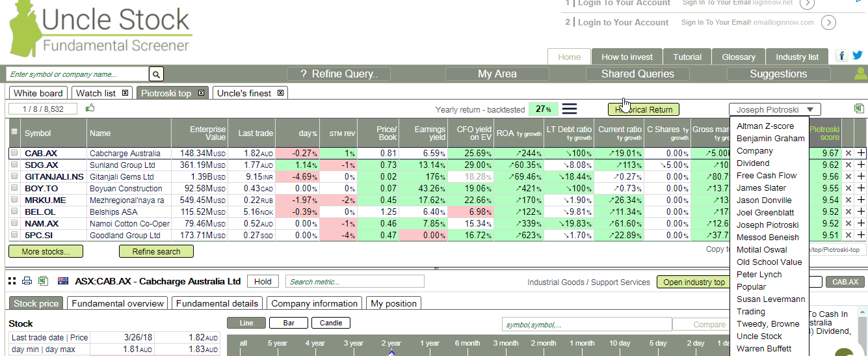Select the 2 year timeline marker
The height and width of the screenshot is (356, 868).
point(391,343)
